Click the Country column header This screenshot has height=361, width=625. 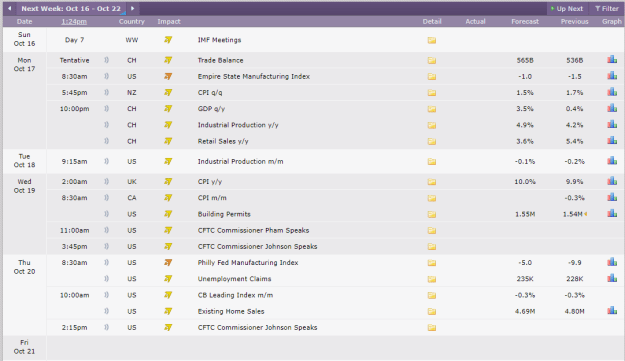(132, 22)
